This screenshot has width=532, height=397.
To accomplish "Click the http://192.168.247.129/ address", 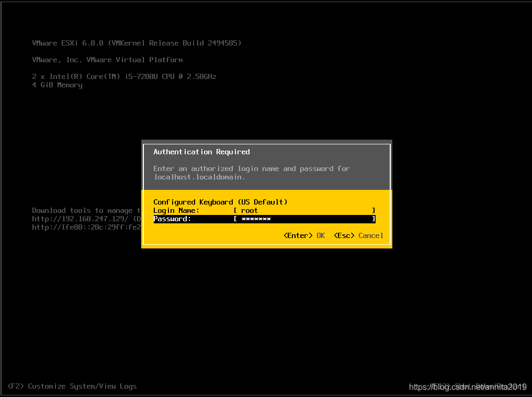I will pos(80,219).
